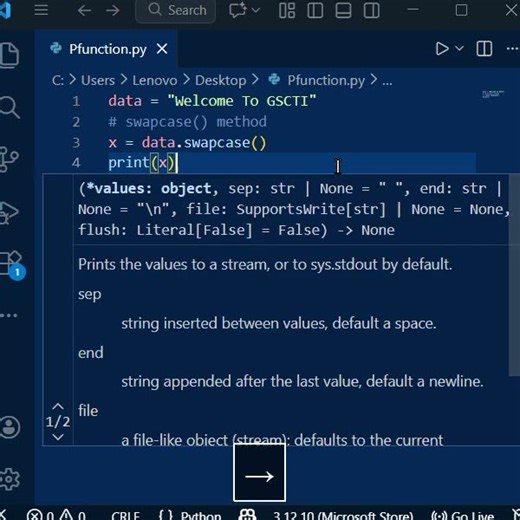520x520 pixels.
Task: Select Users in the breadcrumb
Action: 98,80
